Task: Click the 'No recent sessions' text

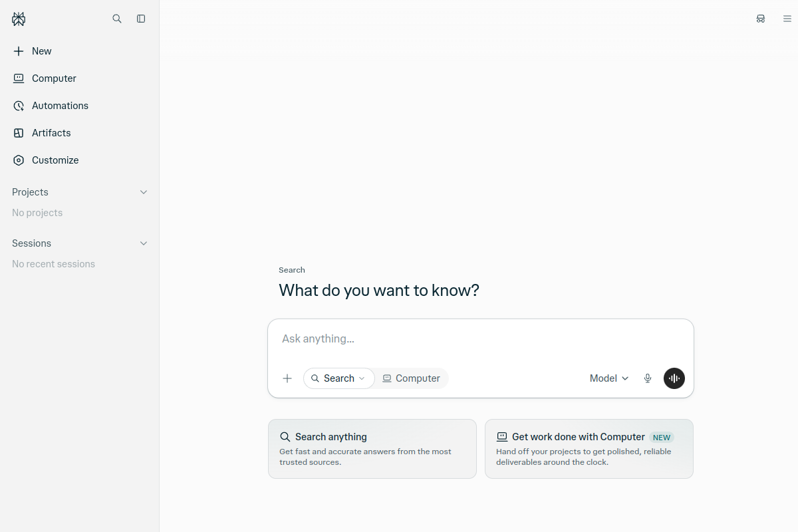Action: 53,264
